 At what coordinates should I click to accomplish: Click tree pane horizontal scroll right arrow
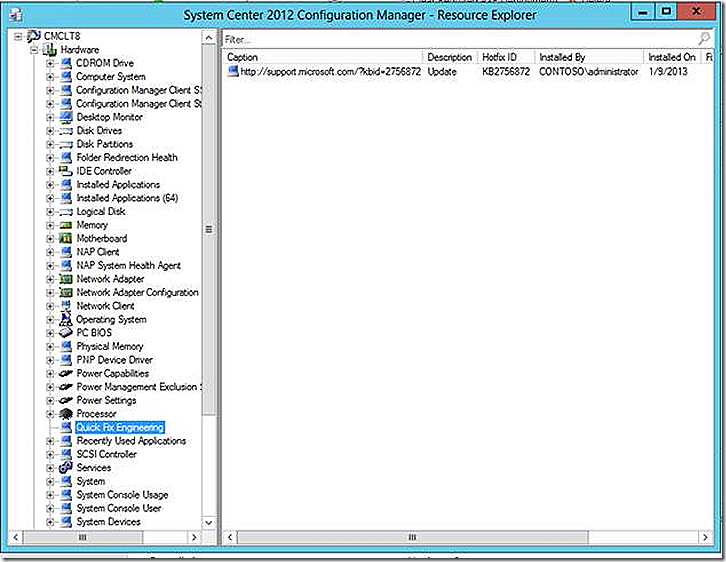point(194,537)
